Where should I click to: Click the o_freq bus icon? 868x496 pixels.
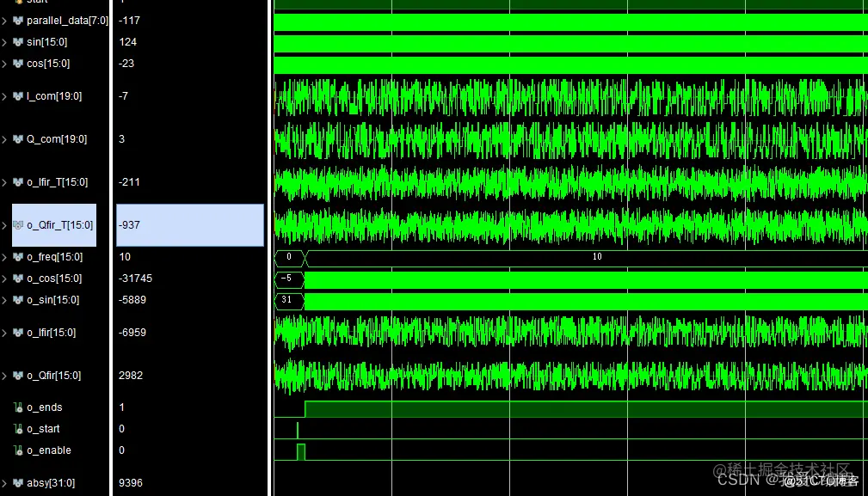18,257
